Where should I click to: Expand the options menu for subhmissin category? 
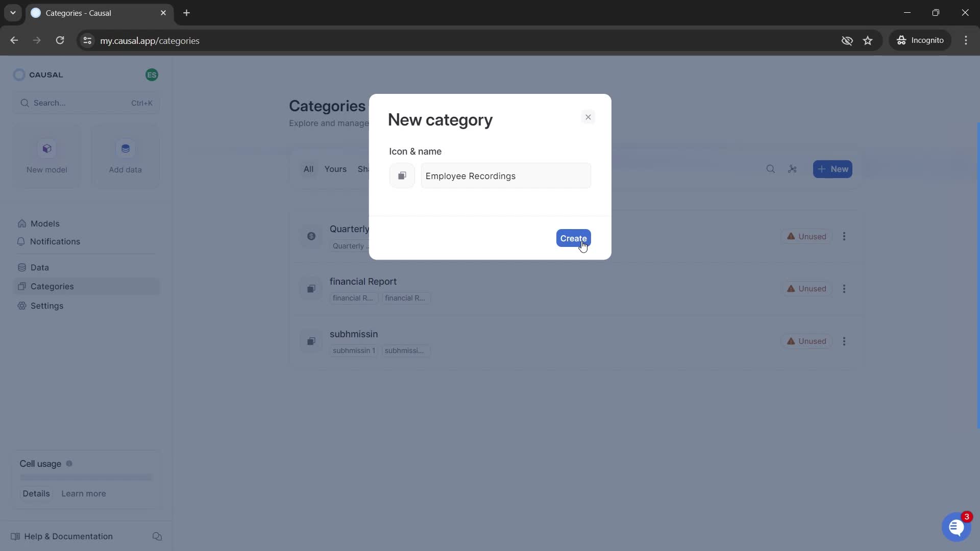click(x=845, y=341)
